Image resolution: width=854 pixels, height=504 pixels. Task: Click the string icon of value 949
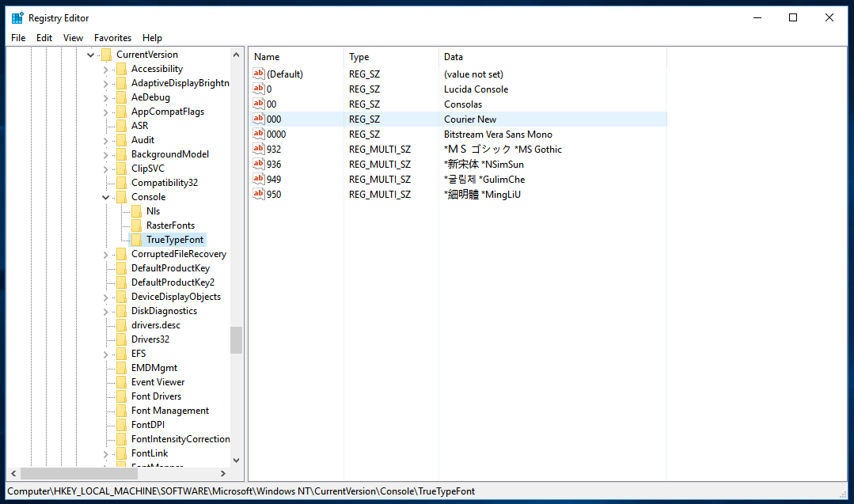(x=259, y=179)
